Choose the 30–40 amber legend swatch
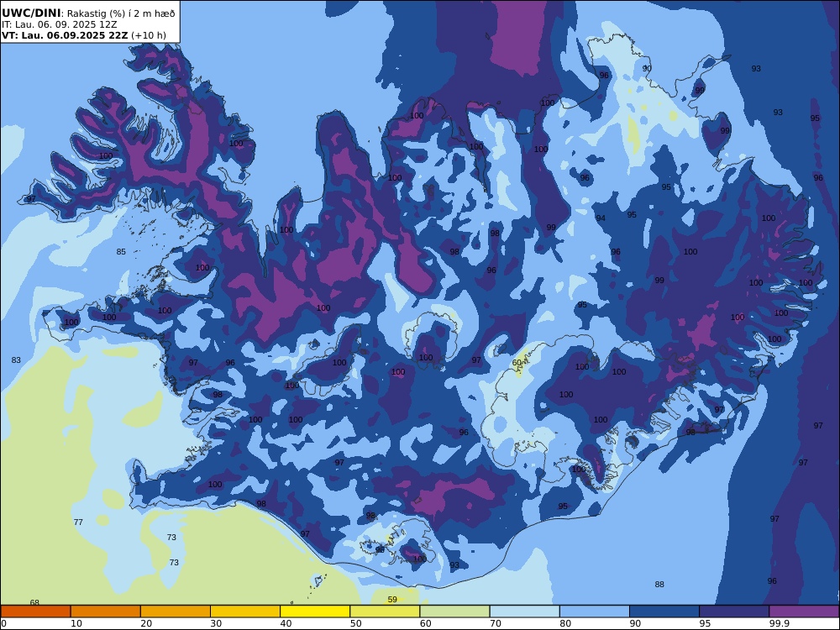The width and height of the screenshot is (840, 630). [245, 612]
